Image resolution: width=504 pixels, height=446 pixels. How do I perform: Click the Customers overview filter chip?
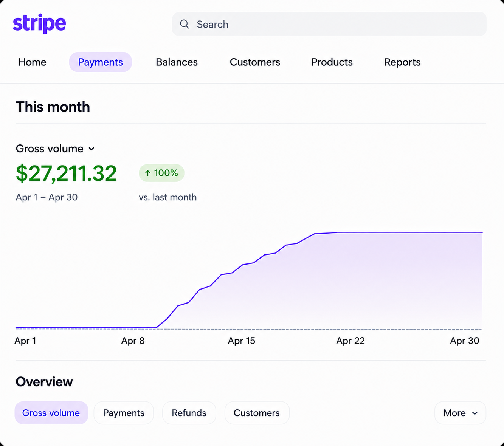click(257, 413)
